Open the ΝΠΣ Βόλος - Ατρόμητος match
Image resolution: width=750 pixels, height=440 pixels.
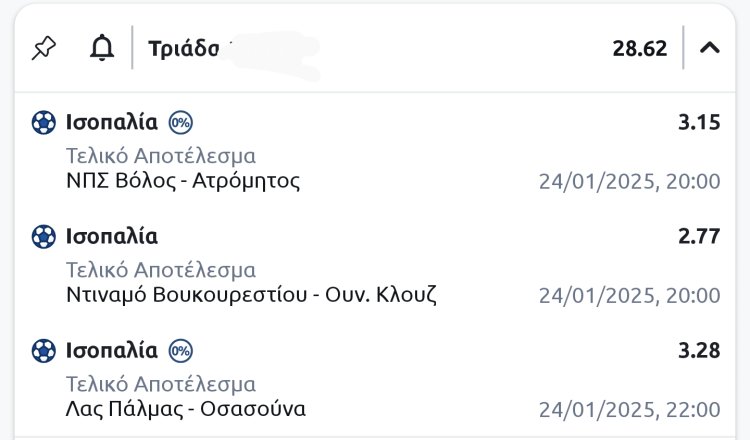coord(182,181)
